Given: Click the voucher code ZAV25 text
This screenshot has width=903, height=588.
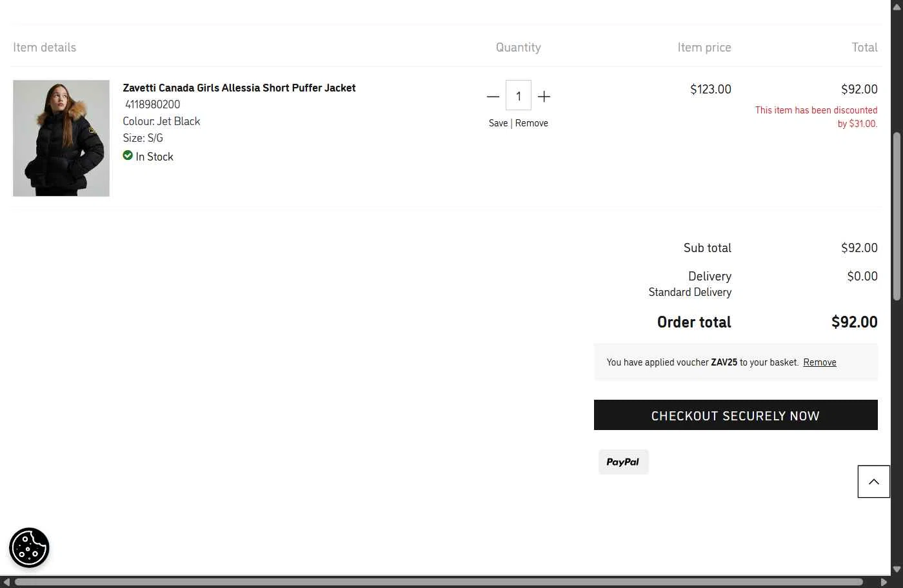Looking at the screenshot, I should 724,362.
